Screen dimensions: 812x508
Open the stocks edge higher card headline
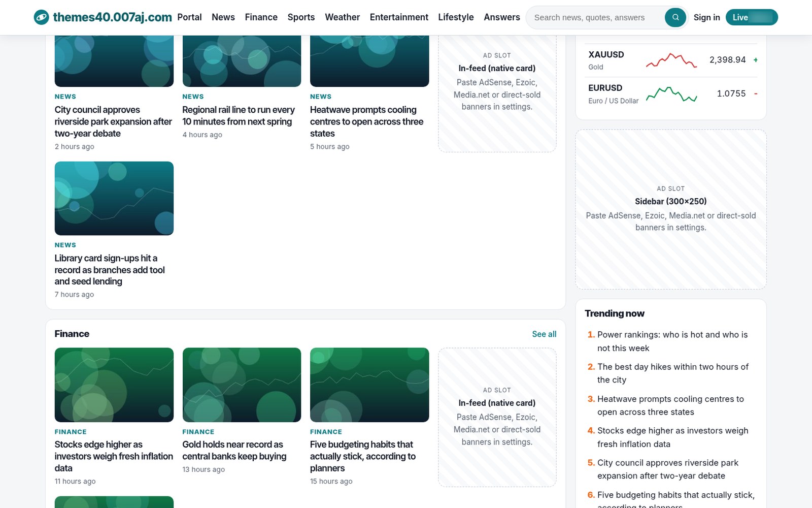point(114,456)
